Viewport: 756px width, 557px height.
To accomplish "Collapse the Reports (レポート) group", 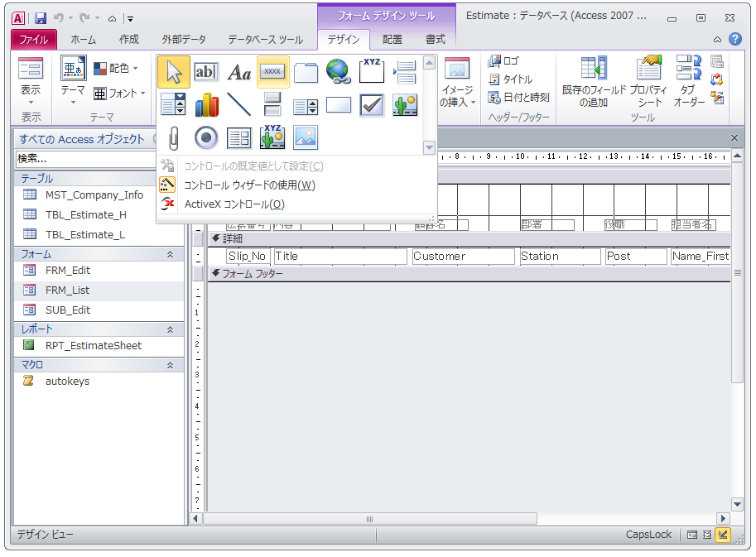I will point(171,329).
